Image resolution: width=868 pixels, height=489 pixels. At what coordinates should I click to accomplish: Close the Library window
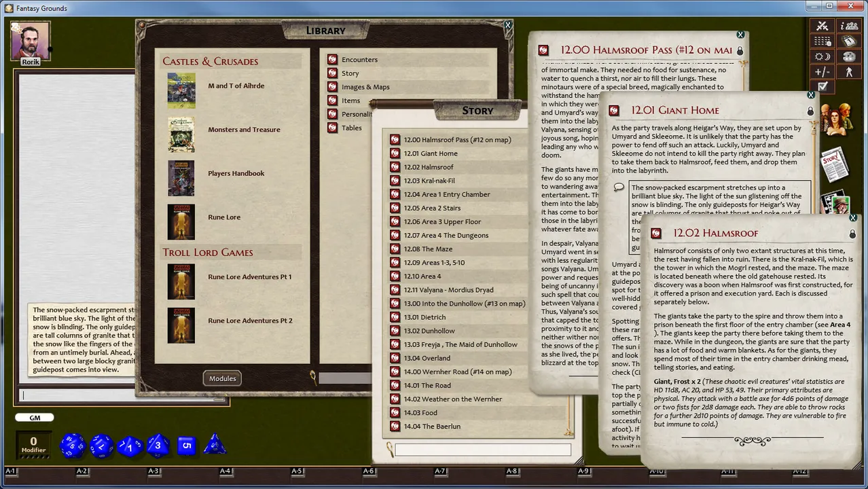click(507, 25)
